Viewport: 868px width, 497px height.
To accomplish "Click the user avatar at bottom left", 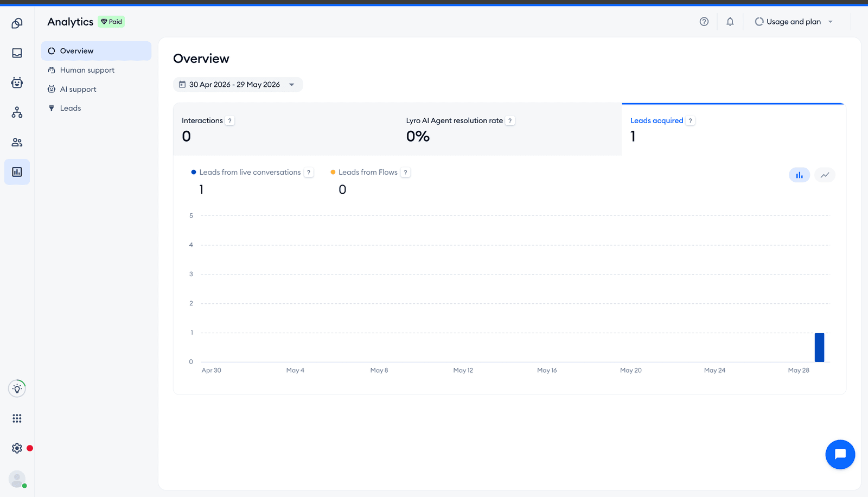I will 17,479.
